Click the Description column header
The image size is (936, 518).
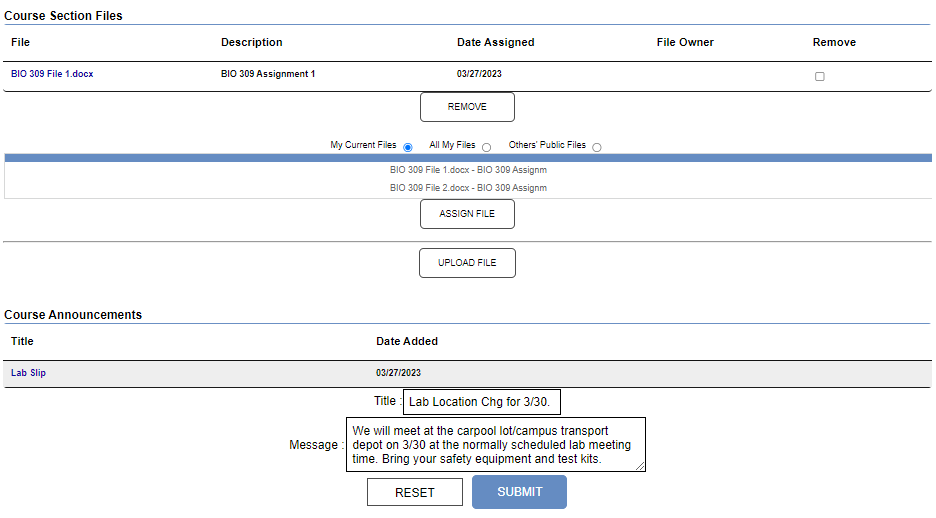[251, 42]
